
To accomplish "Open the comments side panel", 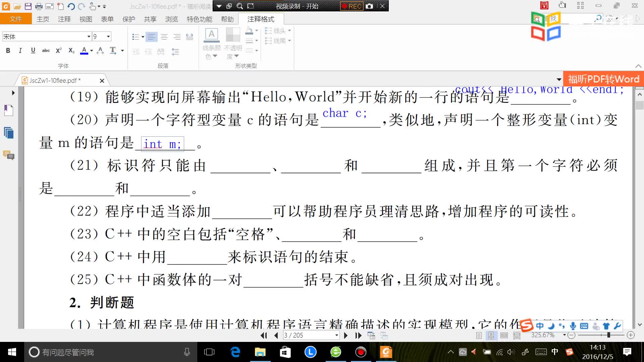I will [x=9, y=155].
